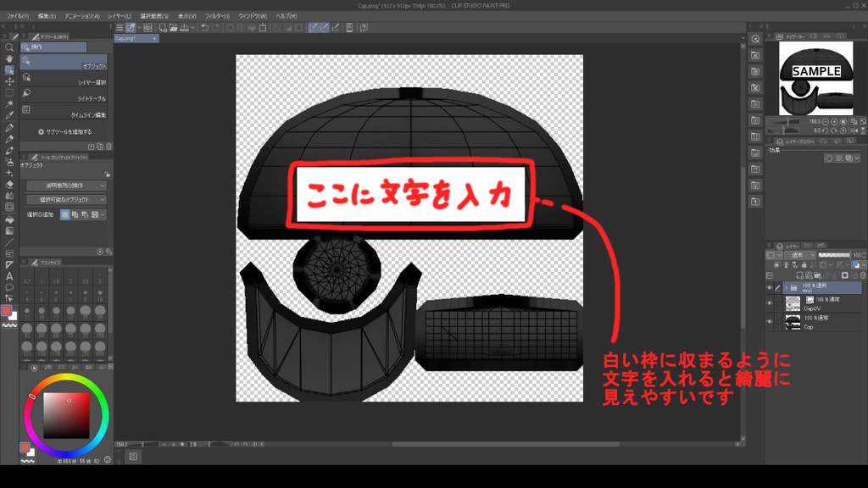Select the Zoom magnifier tool
Screen dimensions: 868x488
9,47
